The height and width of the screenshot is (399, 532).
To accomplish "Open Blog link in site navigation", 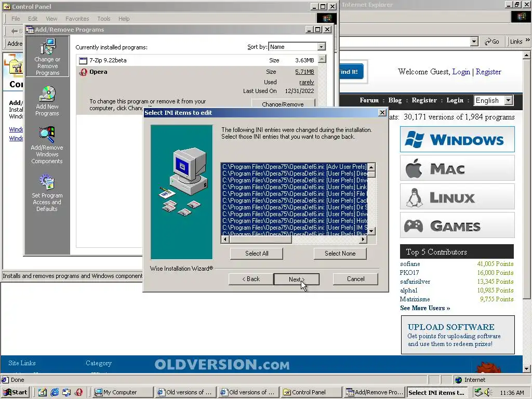I will coord(395,100).
